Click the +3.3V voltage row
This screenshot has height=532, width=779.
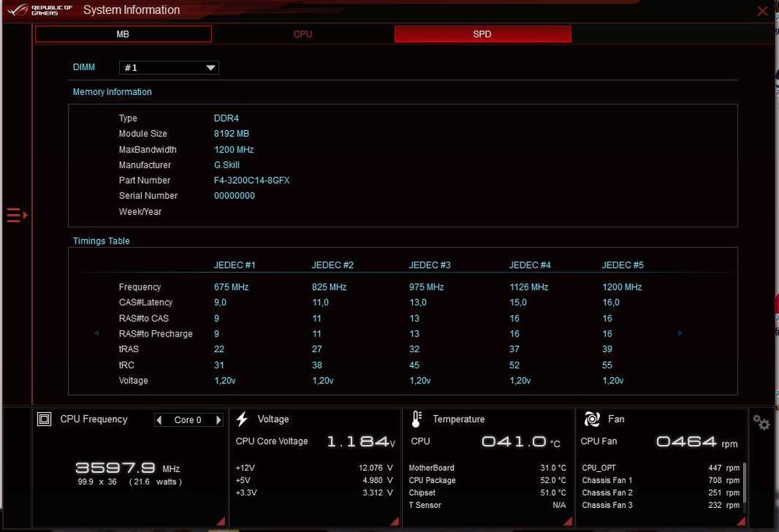coord(315,493)
